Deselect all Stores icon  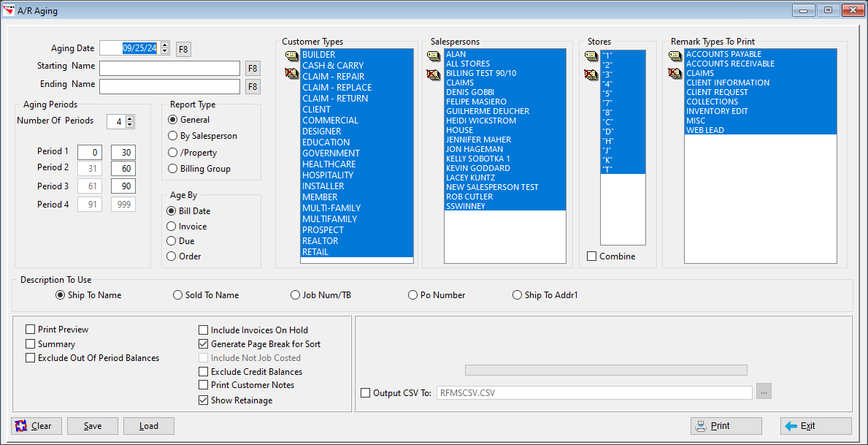(x=591, y=73)
